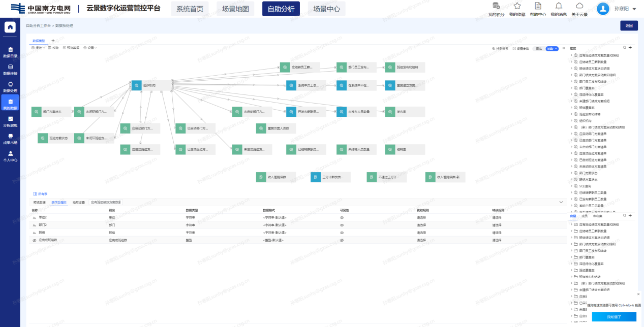Viewport: 644px width, 327px height.
Task: Click the 检测关系 toolbar item
Action: (x=500, y=49)
